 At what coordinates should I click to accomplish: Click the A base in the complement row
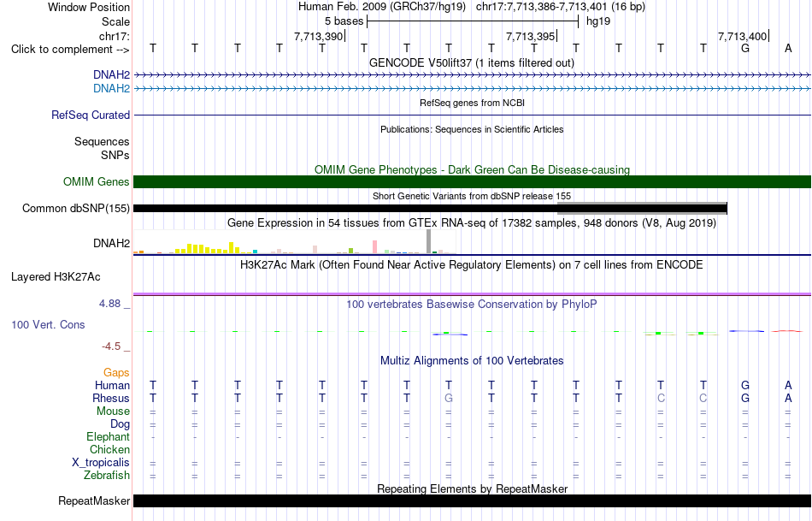(788, 49)
